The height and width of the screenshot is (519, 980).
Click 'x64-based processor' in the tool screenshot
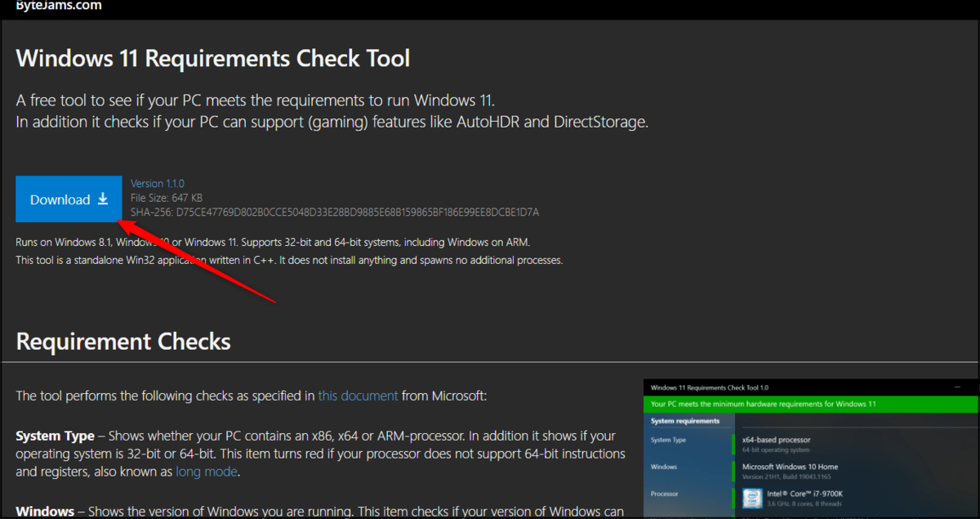[x=776, y=440]
